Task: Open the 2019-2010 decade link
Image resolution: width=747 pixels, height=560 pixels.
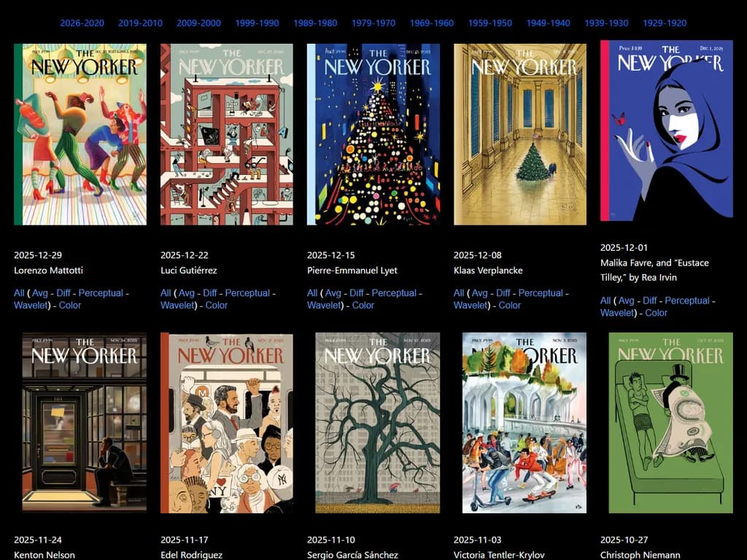Action: pos(140,23)
